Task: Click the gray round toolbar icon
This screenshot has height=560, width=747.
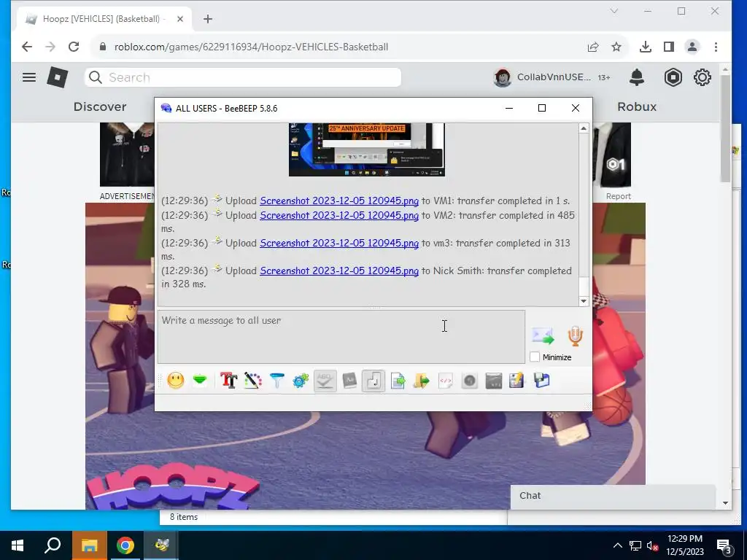Action: click(470, 381)
